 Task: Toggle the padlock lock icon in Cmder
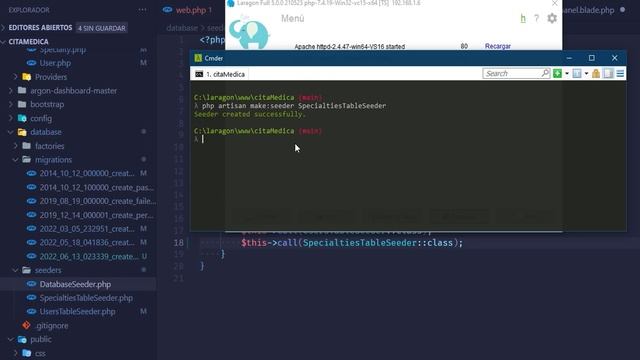(596, 73)
